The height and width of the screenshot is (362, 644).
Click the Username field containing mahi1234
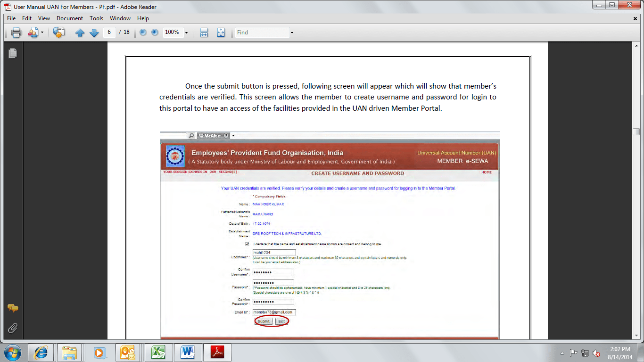pos(273,253)
